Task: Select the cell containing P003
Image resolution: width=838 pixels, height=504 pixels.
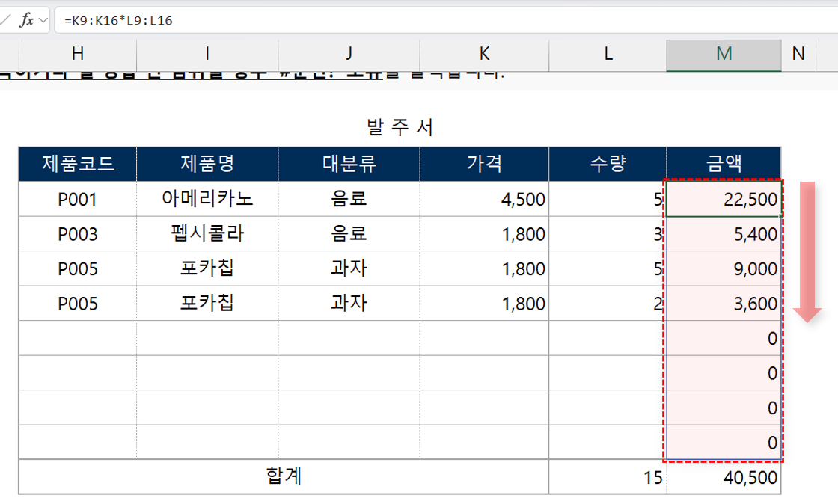Action: pyautogui.click(x=76, y=233)
